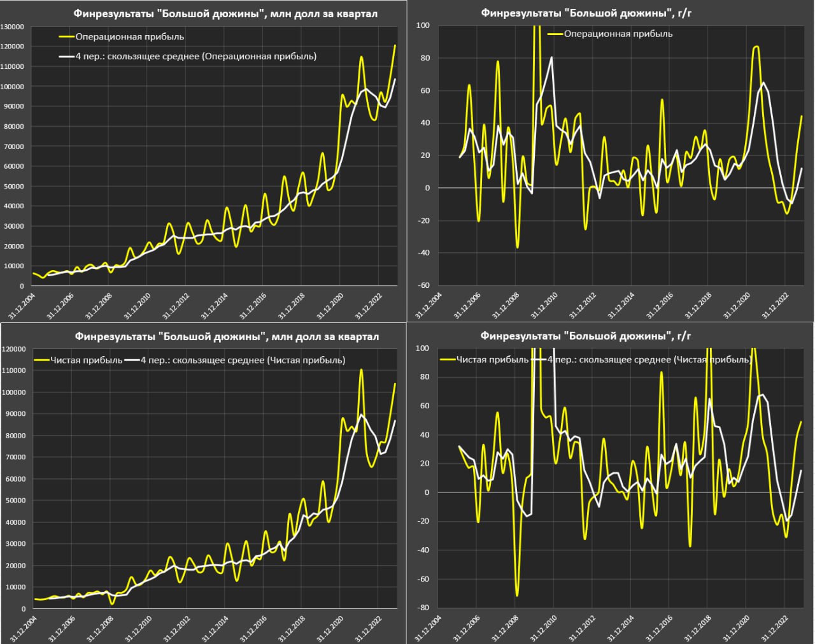Click y-axis value 100 in top-right chart
Image resolution: width=815 pixels, height=644 pixels.
point(423,25)
